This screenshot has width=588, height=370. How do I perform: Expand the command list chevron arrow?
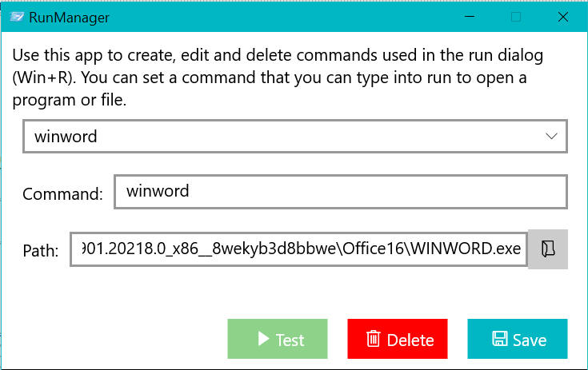[x=551, y=137]
